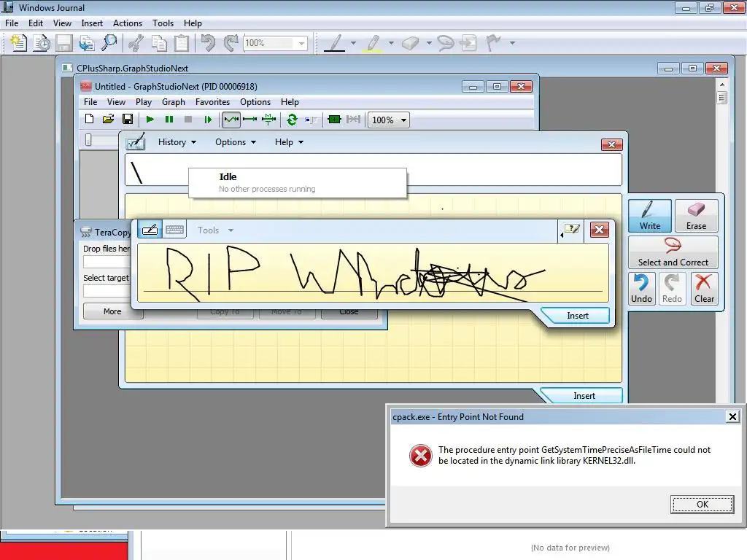The height and width of the screenshot is (560, 747).
Task: Open the Windows Journal Insert menu
Action: pos(92,23)
